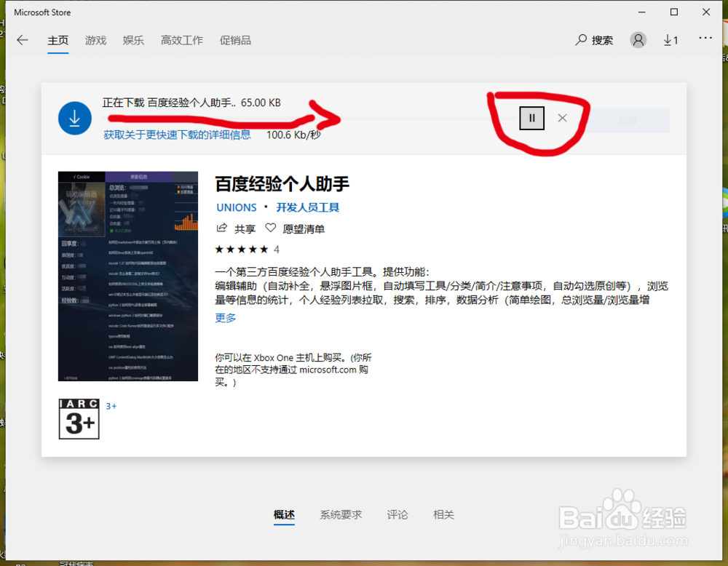The image size is (728, 566).
Task: Open the UNIONS publisher page
Action: pos(235,207)
